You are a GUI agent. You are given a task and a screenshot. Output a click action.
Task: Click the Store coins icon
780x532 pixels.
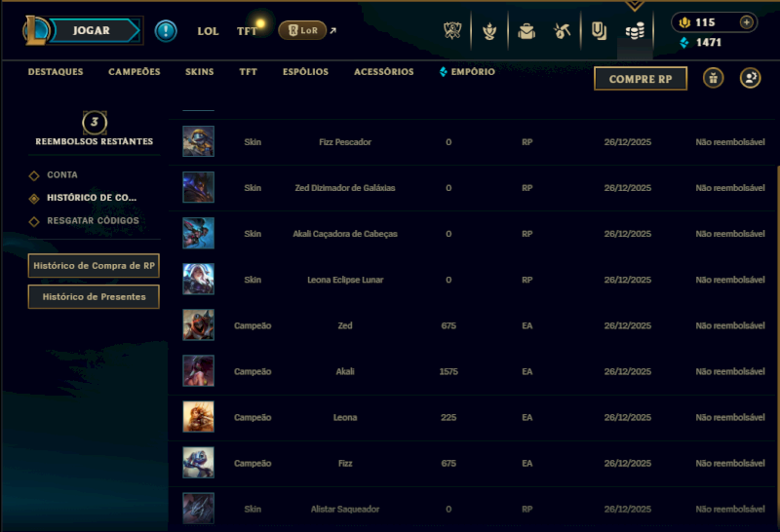[x=635, y=31]
